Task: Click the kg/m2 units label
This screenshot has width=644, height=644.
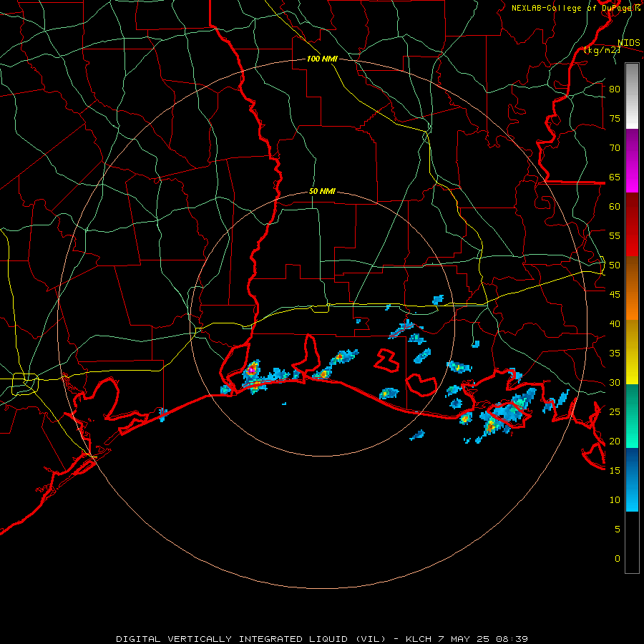Action: 602,50
